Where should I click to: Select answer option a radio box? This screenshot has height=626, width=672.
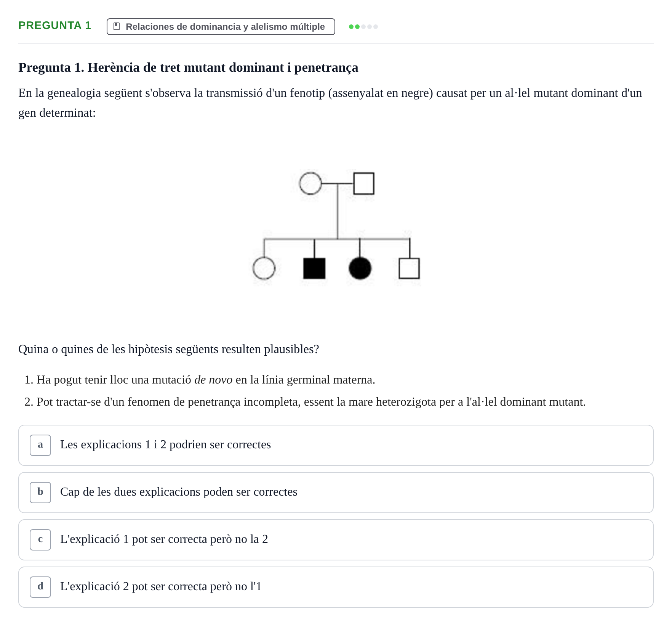tap(40, 445)
